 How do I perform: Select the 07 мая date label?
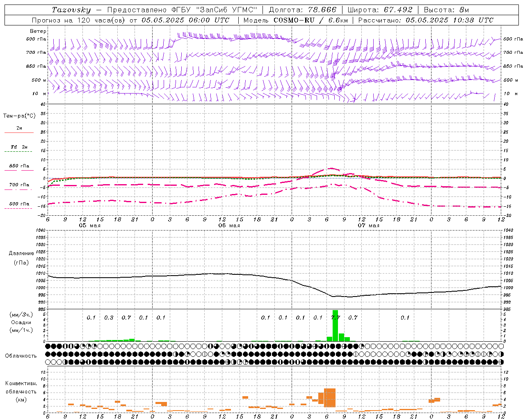[368, 226]
